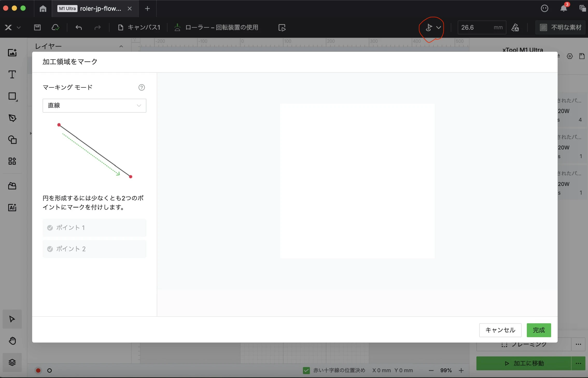Collapse the レイヤー panel
Viewport: 588px width, 378px height.
121,47
